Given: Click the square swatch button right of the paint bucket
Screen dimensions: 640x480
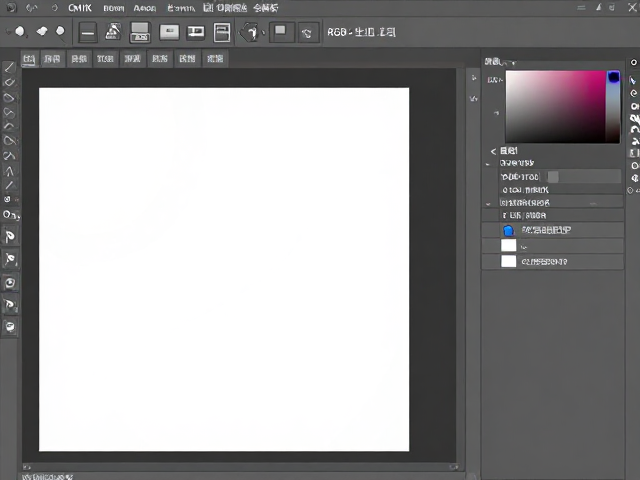Looking at the screenshot, I should (280, 32).
